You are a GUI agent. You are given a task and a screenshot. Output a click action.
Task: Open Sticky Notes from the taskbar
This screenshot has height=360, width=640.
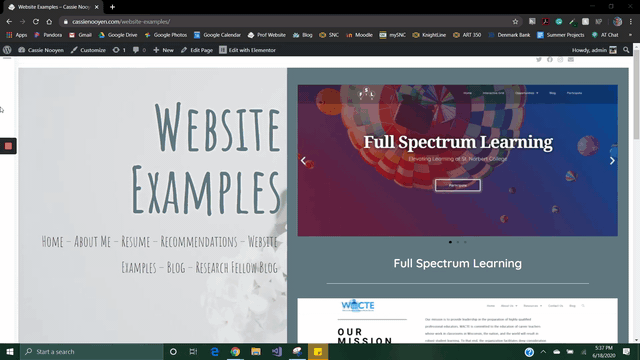(318, 351)
